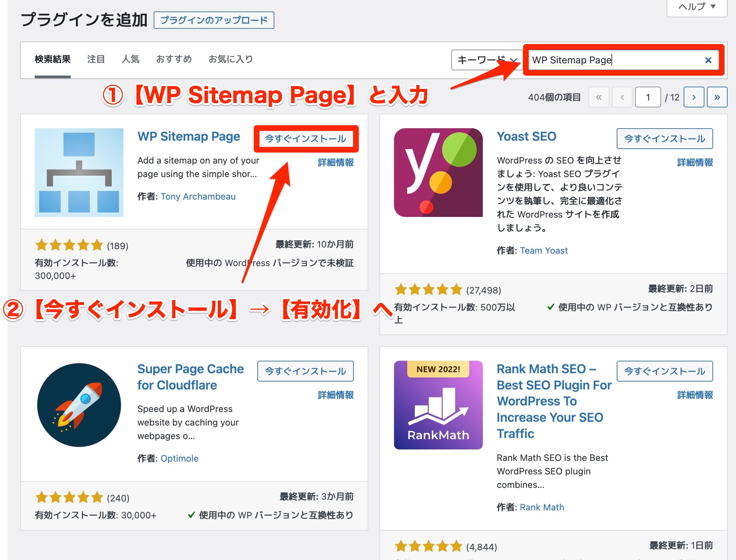This screenshot has height=560, width=736.
Task: Click the star rating of WP Sitemap Page
Action: [69, 245]
